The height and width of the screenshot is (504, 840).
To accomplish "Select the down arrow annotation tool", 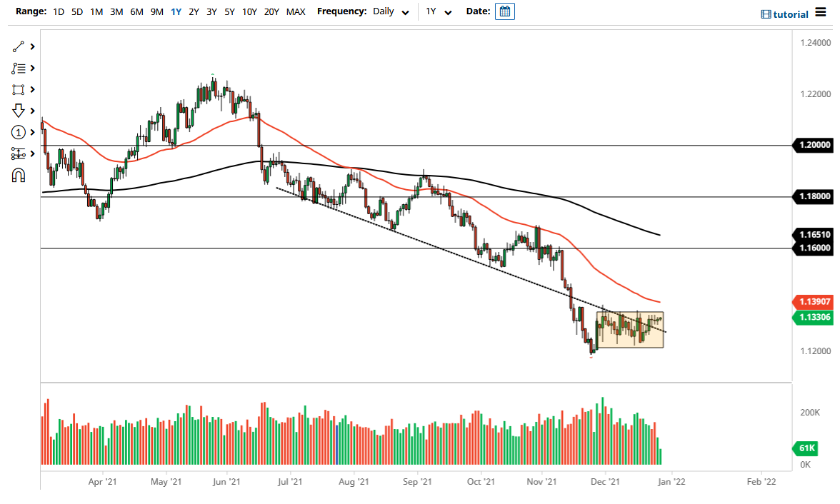I will (19, 111).
